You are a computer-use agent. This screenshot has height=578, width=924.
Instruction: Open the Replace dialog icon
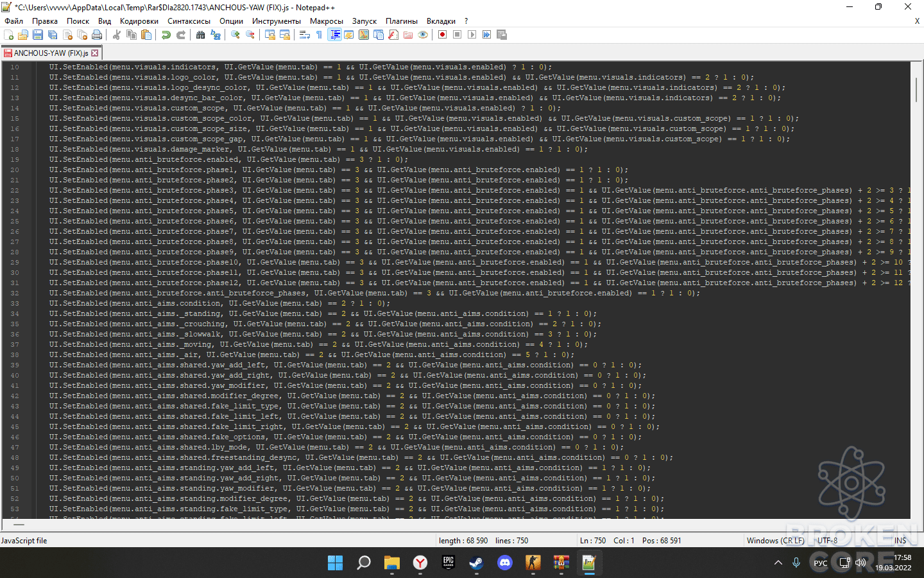pyautogui.click(x=216, y=35)
